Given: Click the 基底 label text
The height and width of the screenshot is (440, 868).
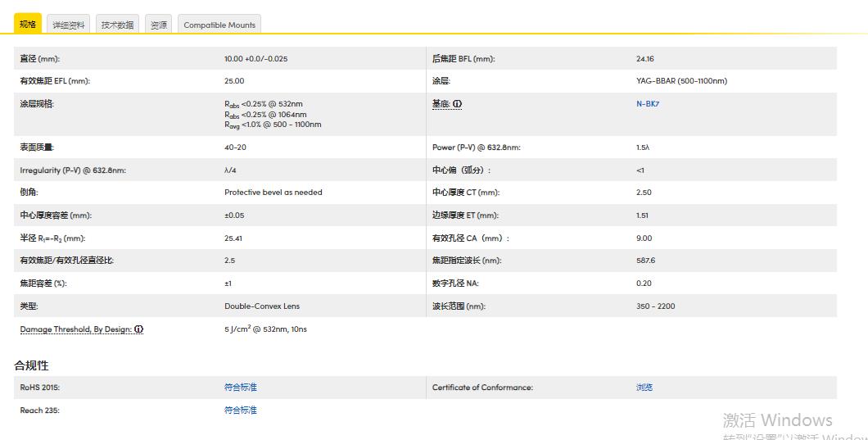Looking at the screenshot, I should (441, 103).
